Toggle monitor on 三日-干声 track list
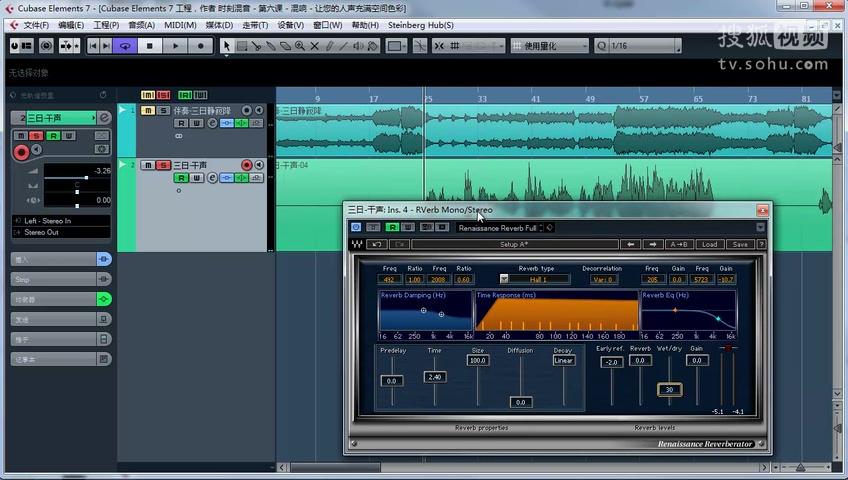The height and width of the screenshot is (480, 848). tap(259, 165)
